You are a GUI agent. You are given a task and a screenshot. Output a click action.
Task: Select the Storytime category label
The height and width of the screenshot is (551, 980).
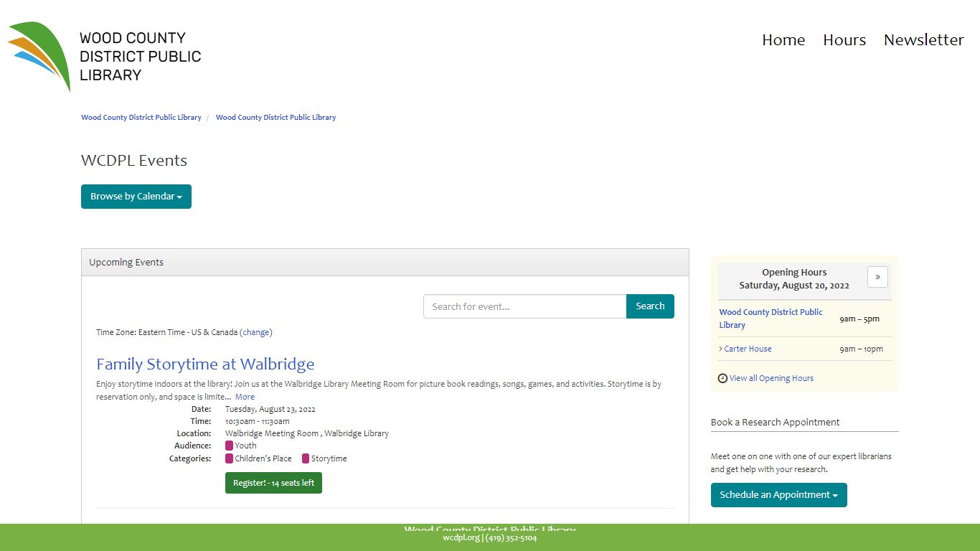[x=329, y=458]
